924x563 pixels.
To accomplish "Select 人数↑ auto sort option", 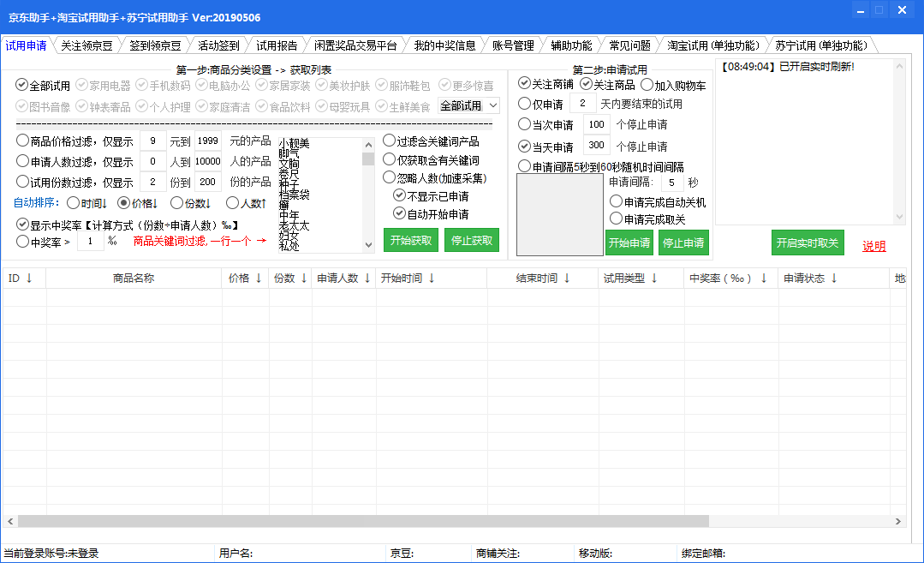I will tap(247, 203).
